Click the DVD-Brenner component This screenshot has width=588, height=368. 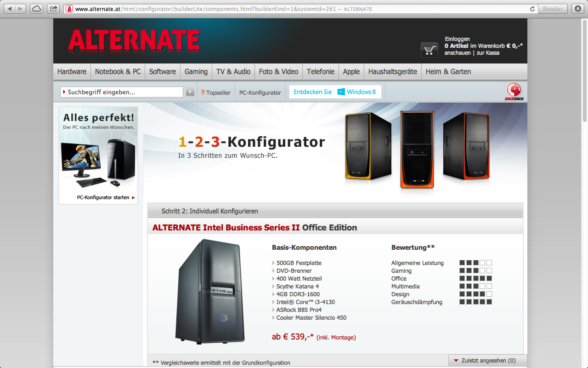[294, 271]
